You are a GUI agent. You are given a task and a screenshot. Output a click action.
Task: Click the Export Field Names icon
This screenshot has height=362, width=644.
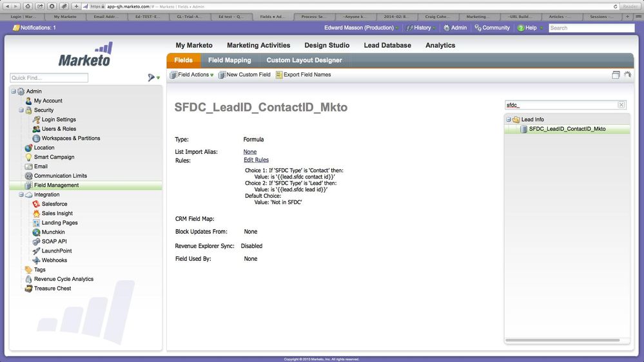pyautogui.click(x=279, y=75)
